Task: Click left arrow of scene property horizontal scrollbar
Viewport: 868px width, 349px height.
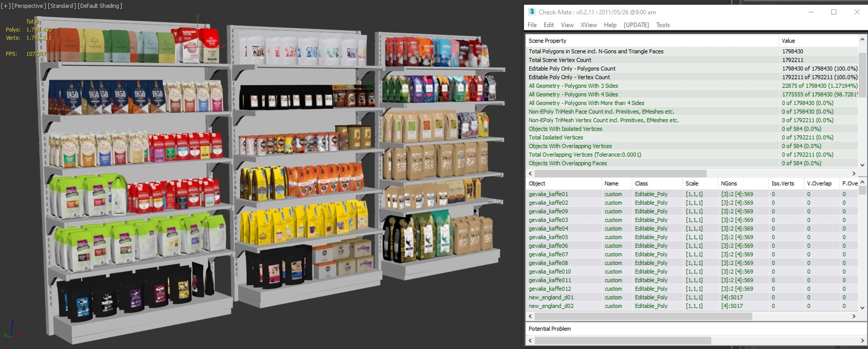Action: pos(530,174)
